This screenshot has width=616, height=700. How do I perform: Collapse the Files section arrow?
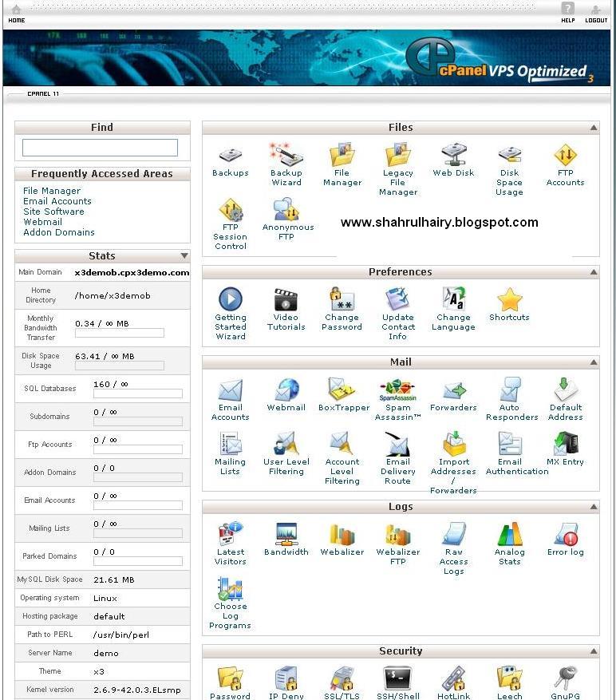pyautogui.click(x=593, y=128)
